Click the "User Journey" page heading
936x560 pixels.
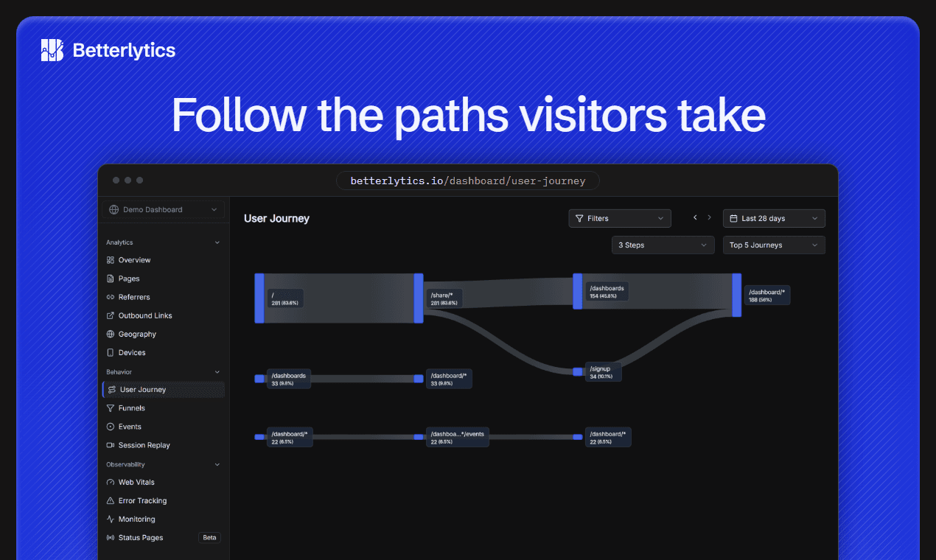click(x=276, y=218)
